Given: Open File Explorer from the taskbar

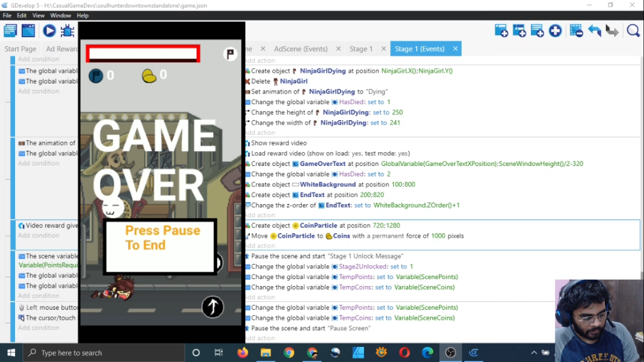Looking at the screenshot, I should click(266, 353).
